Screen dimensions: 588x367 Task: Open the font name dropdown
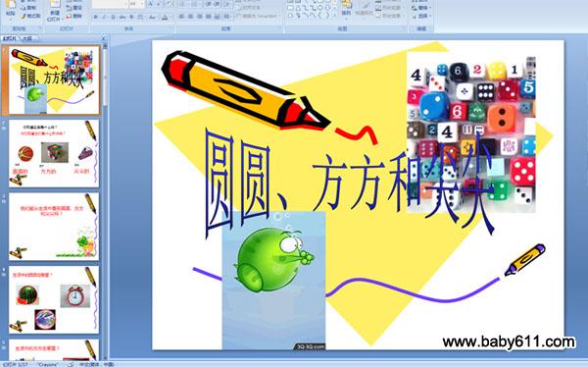[110, 5]
